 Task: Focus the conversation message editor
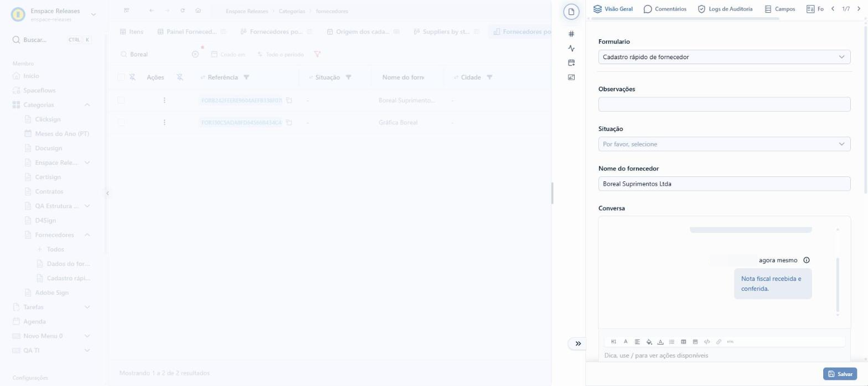pos(724,356)
